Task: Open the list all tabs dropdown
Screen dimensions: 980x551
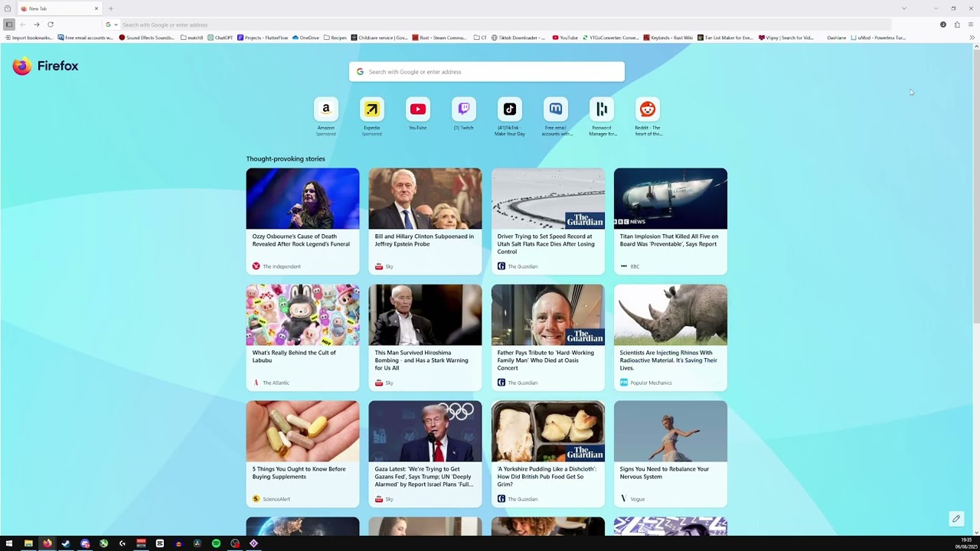Action: coord(904,8)
